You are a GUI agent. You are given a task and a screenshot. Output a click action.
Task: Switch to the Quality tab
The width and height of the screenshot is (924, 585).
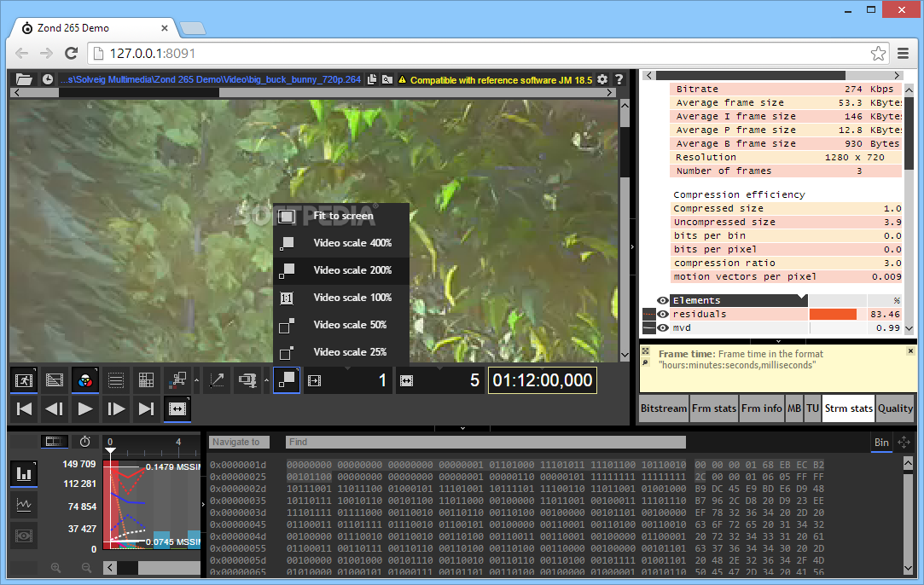[895, 408]
